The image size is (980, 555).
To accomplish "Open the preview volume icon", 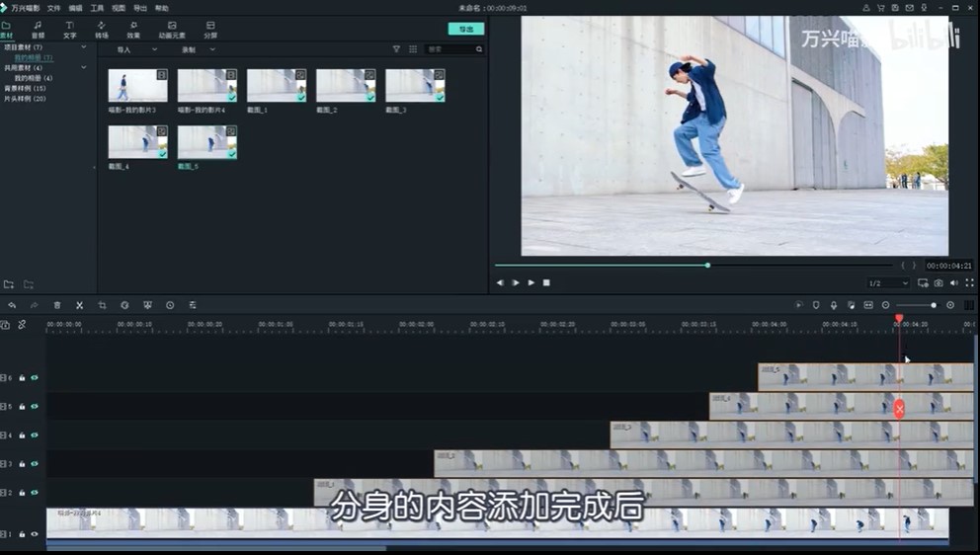I will coord(954,283).
